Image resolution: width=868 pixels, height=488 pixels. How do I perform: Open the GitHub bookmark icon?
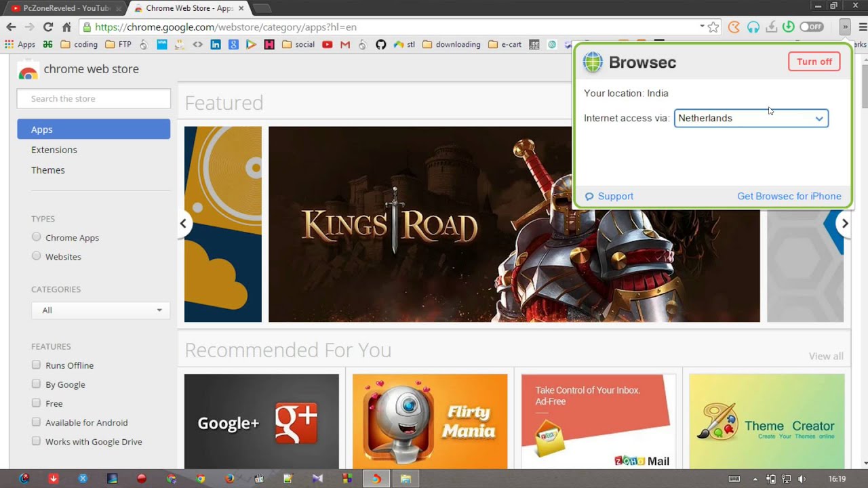[x=380, y=45]
